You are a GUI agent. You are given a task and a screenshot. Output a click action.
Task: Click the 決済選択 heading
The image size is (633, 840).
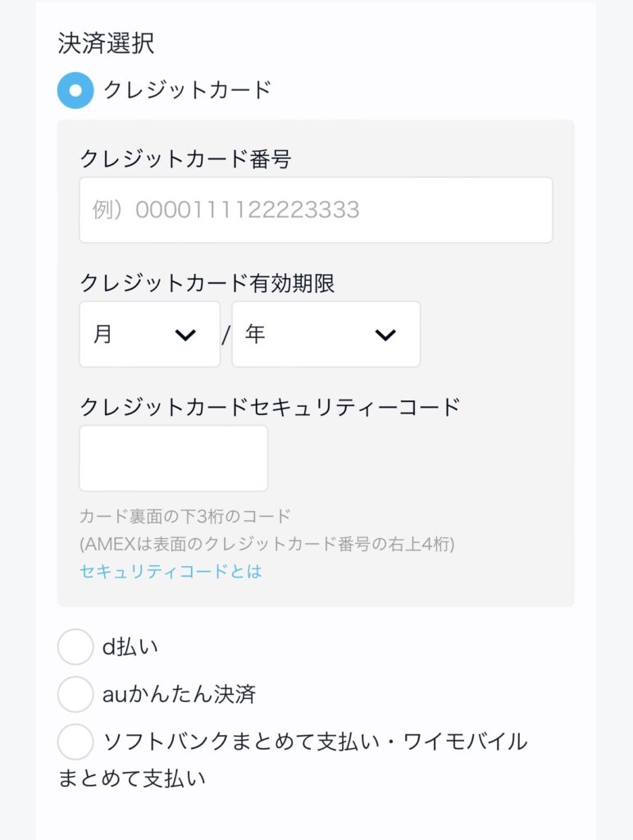pos(106,43)
